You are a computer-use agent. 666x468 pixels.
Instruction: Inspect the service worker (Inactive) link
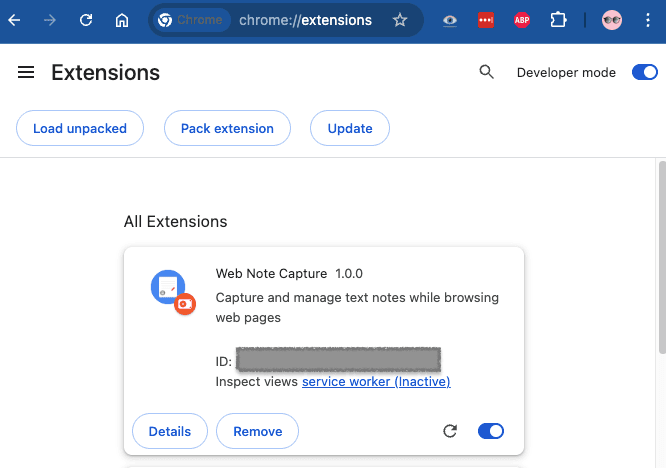pos(376,381)
